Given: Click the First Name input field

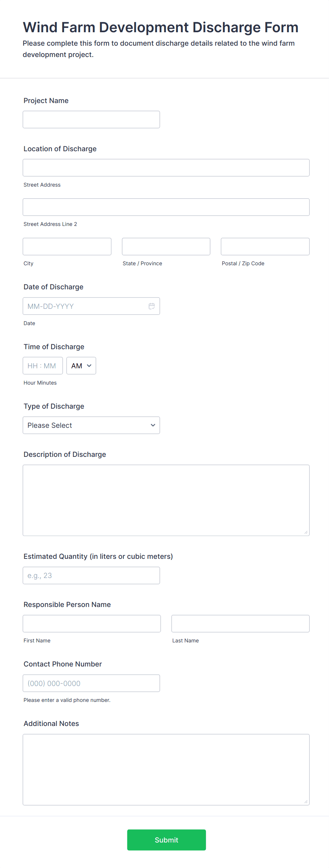Looking at the screenshot, I should pos(92,624).
